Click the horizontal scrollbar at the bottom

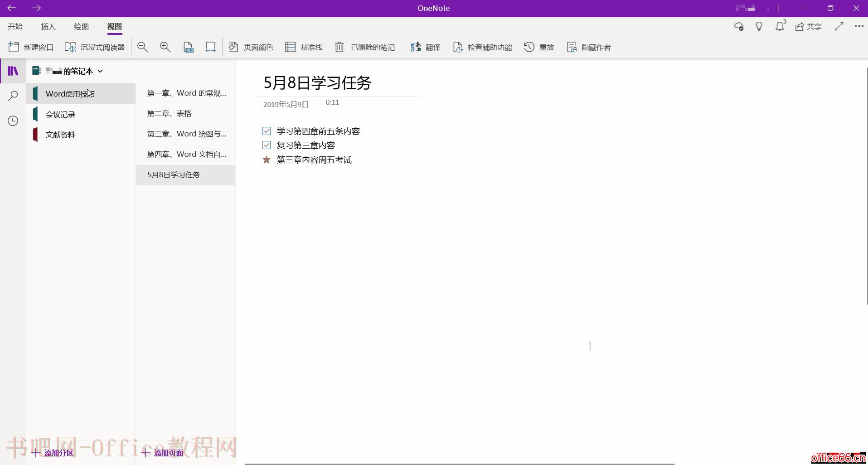coord(460,464)
